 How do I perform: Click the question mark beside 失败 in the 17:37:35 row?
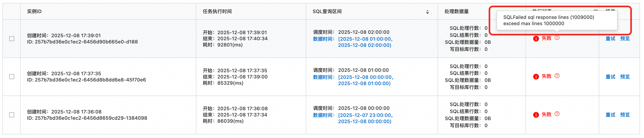(557, 76)
